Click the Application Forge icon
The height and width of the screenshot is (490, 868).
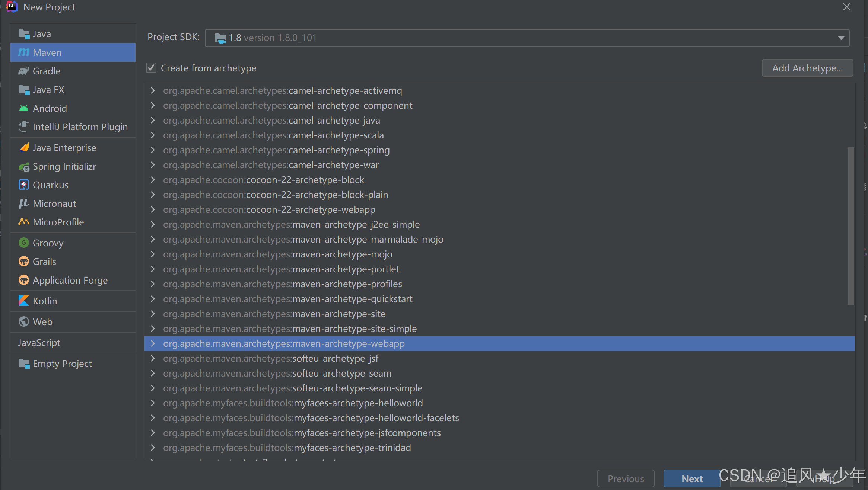(24, 280)
